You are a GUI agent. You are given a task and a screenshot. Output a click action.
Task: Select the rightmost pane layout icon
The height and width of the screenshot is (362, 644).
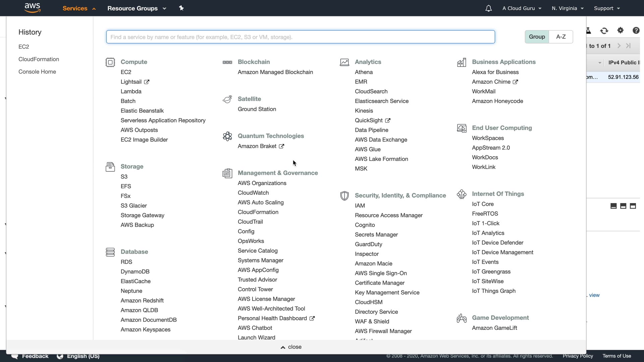point(633,206)
